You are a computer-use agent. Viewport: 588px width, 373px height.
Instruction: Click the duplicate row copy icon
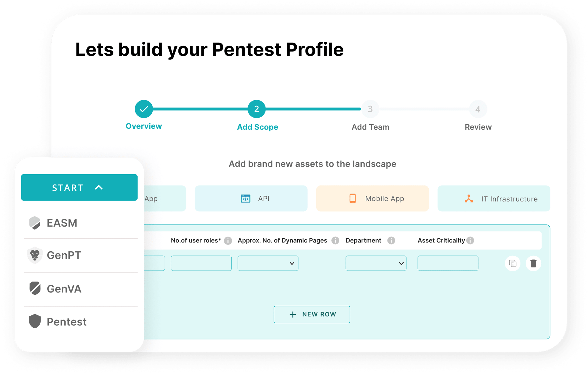[512, 263]
